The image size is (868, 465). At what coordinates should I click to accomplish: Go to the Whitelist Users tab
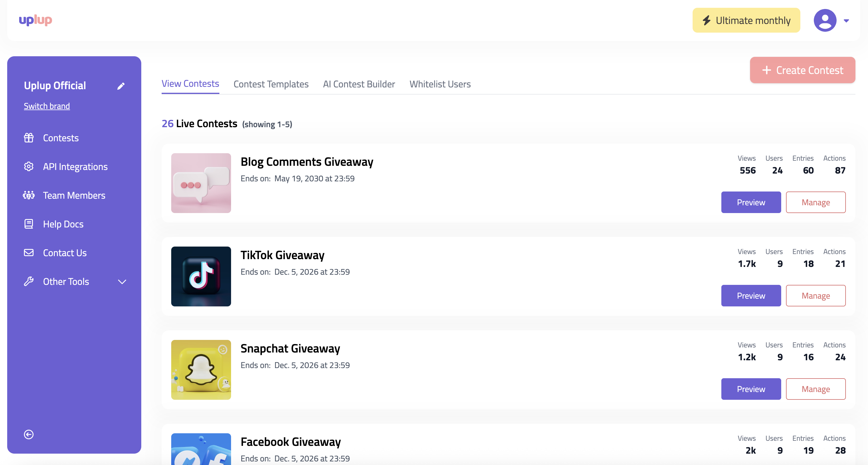coord(440,84)
